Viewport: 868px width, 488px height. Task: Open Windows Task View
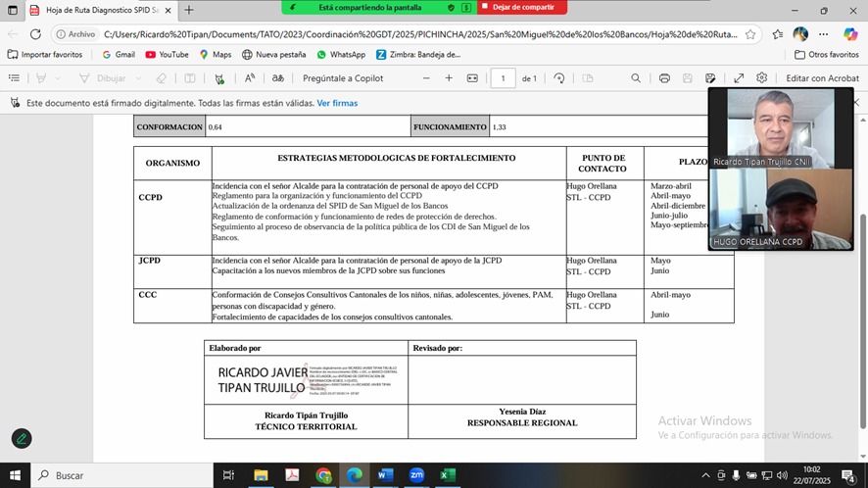[228, 475]
